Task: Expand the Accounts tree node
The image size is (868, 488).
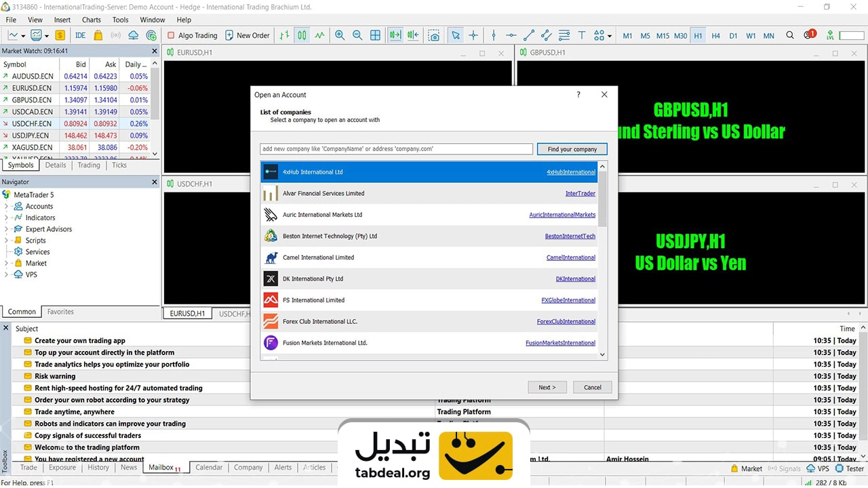Action: [7, 206]
